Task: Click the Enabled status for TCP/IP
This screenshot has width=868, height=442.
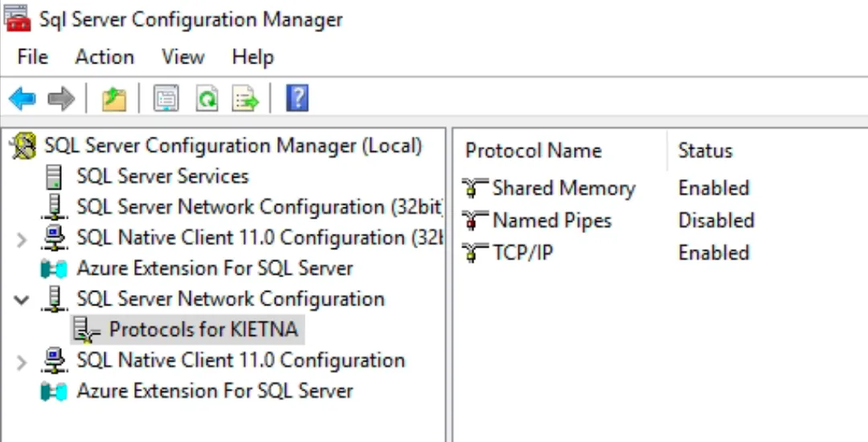Action: [x=714, y=253]
